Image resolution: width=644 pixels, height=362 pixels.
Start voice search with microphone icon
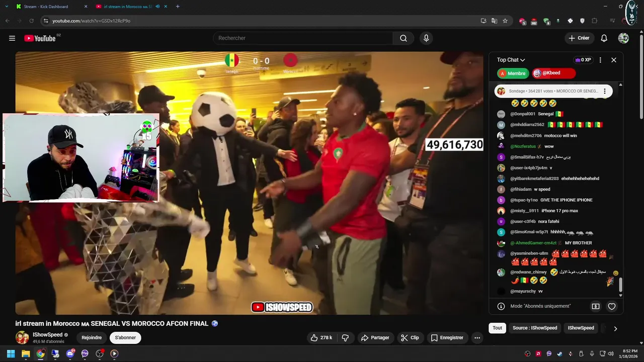426,38
